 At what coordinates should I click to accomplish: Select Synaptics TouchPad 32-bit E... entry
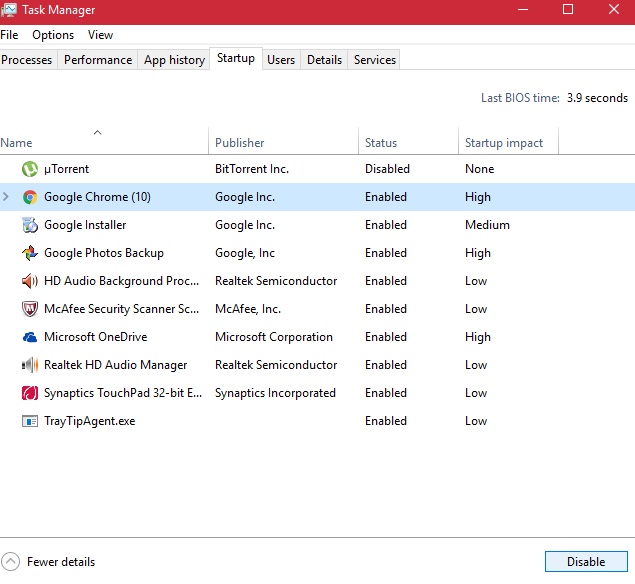(123, 393)
